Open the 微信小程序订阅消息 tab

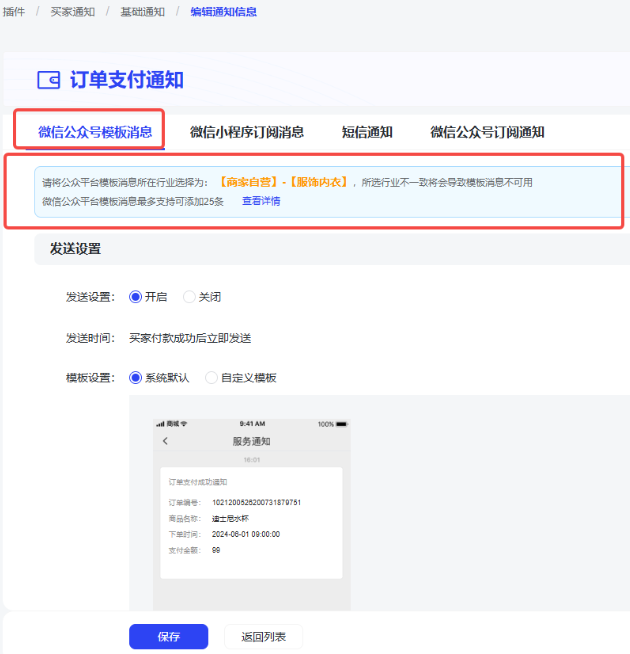(247, 132)
